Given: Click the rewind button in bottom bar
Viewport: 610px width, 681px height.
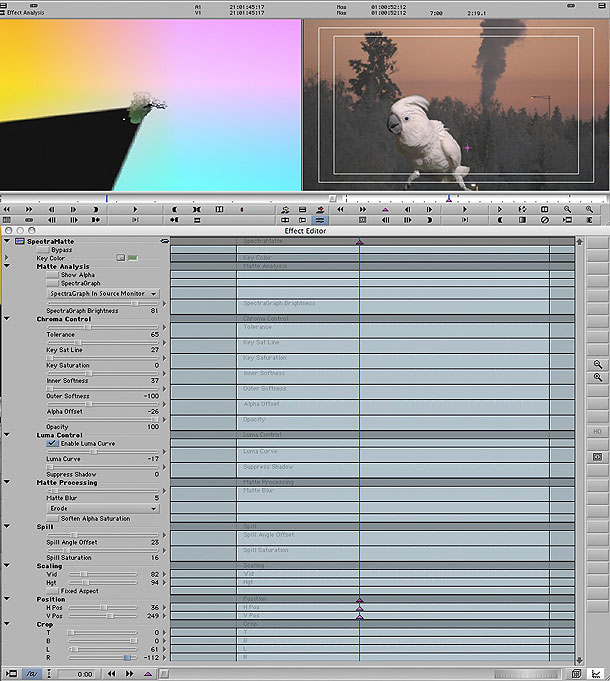Looking at the screenshot, I should click(110, 674).
